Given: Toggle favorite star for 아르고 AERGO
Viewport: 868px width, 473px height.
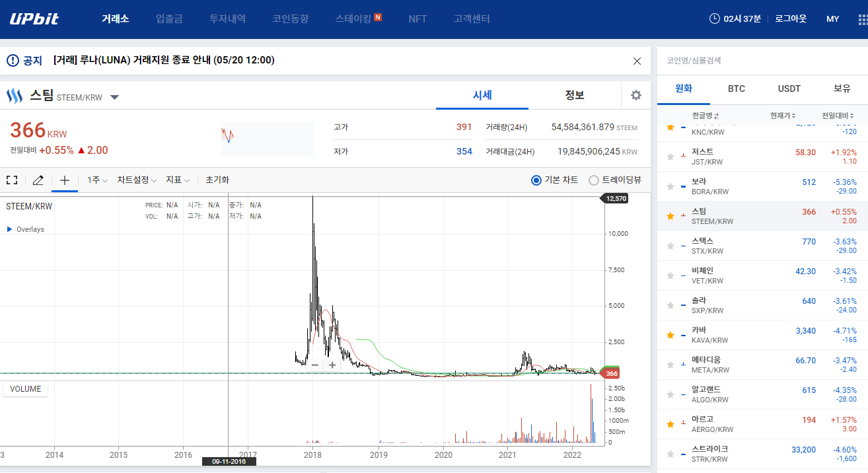Looking at the screenshot, I should 670,424.
